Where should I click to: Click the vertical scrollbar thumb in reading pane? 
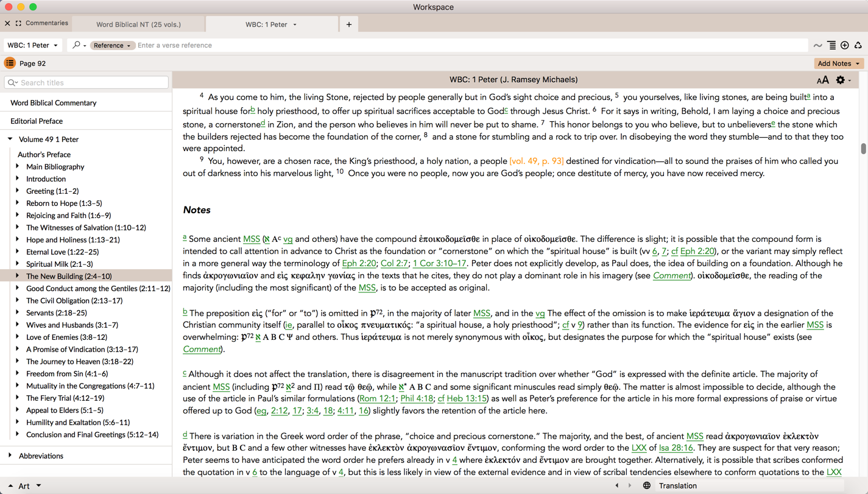tap(863, 149)
